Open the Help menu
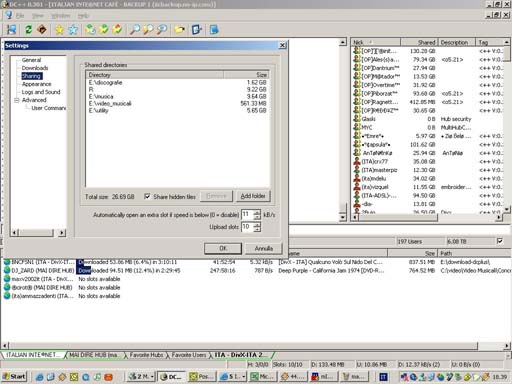 (83, 16)
